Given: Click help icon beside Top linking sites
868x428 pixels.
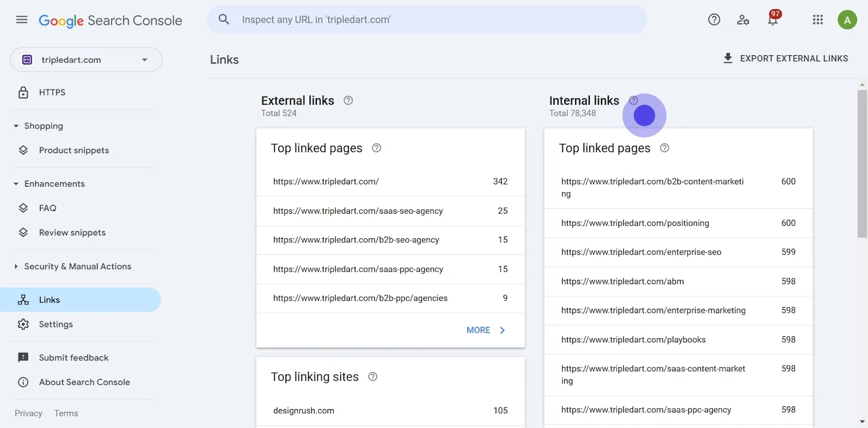Looking at the screenshot, I should [x=373, y=376].
